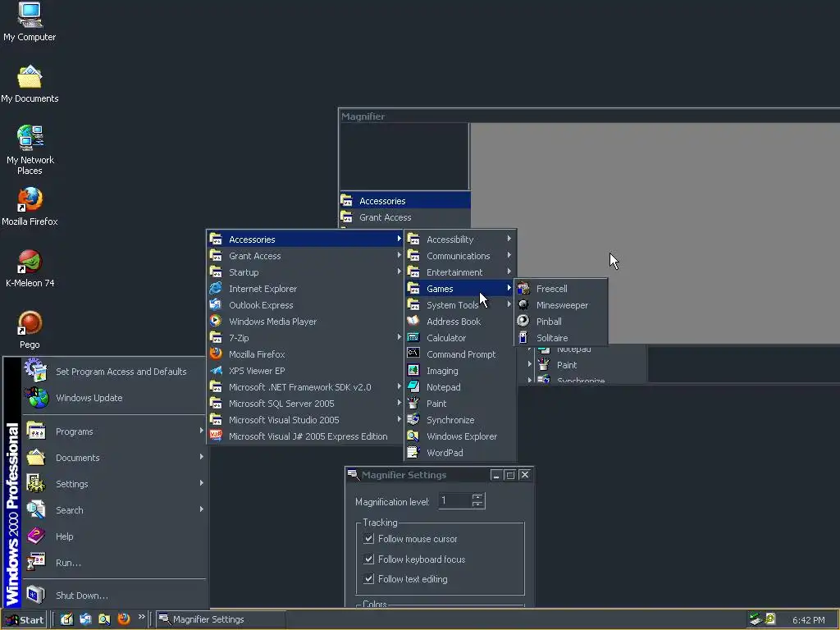Viewport: 840px width, 630px height.
Task: Launch Internet Explorer from Programs menu
Action: [305, 289]
